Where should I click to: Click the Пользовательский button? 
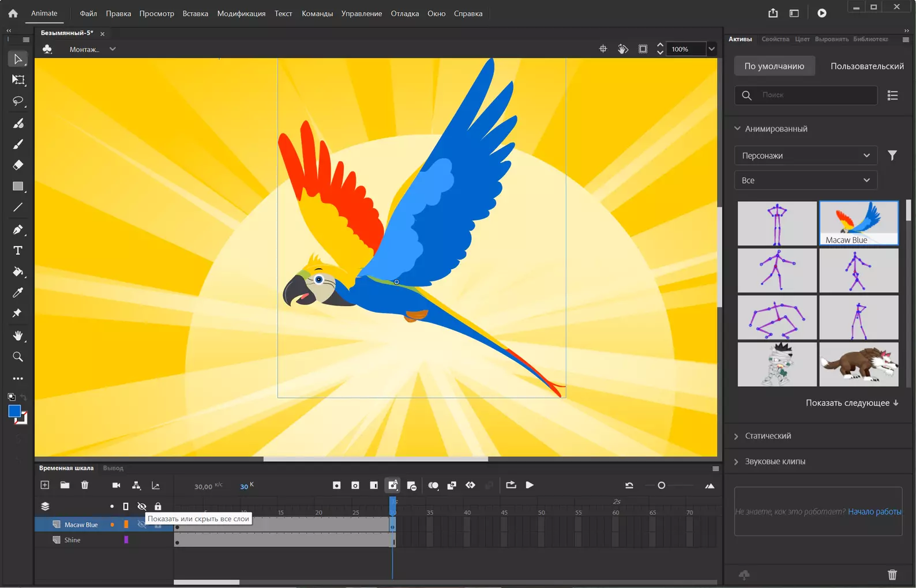pyautogui.click(x=867, y=66)
